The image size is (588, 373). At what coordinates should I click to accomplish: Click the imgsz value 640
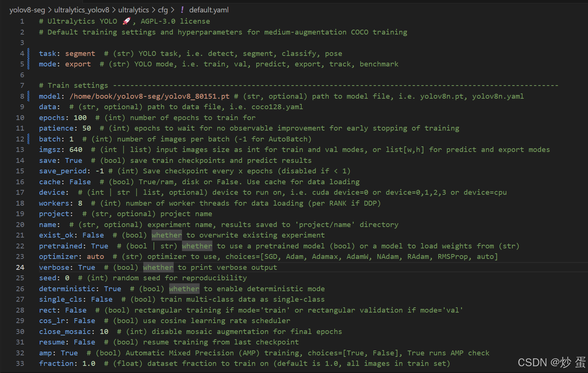[x=76, y=150]
